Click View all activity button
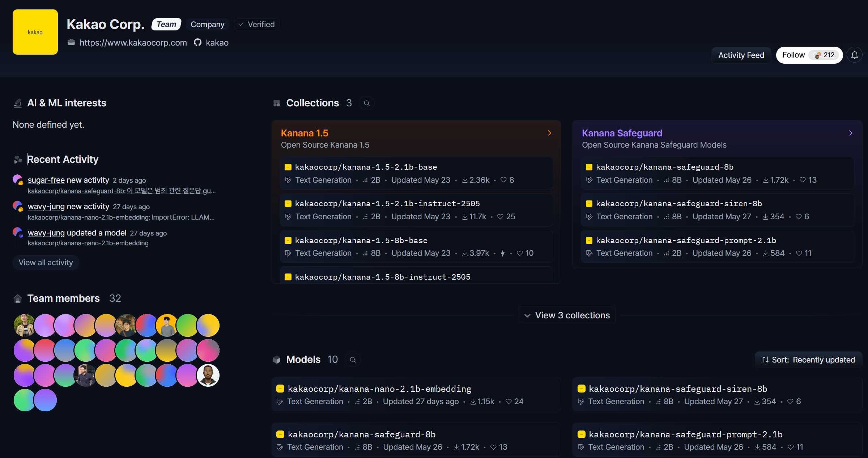This screenshot has height=458, width=868. 46,263
